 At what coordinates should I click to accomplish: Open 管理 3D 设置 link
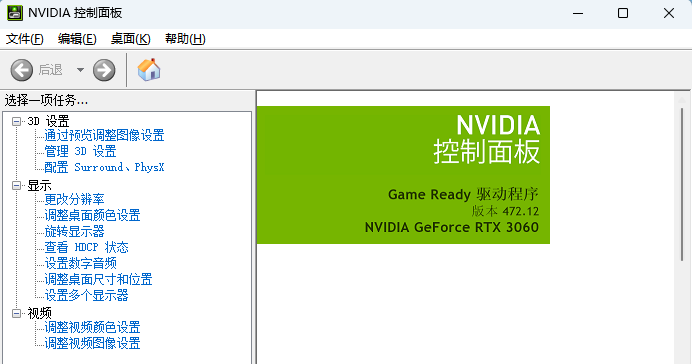pyautogui.click(x=80, y=151)
